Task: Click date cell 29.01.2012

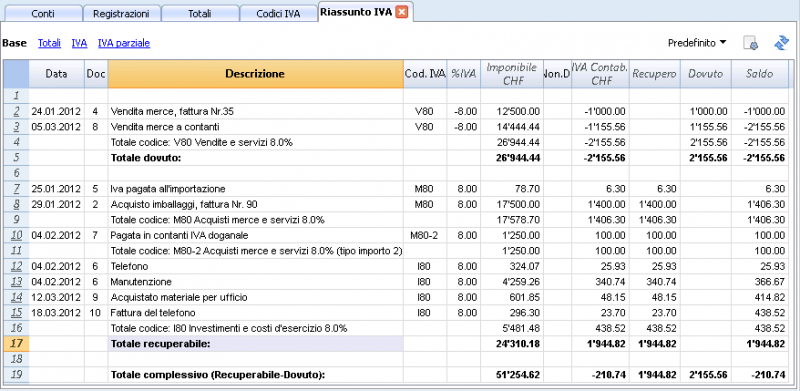Action: click(x=56, y=204)
